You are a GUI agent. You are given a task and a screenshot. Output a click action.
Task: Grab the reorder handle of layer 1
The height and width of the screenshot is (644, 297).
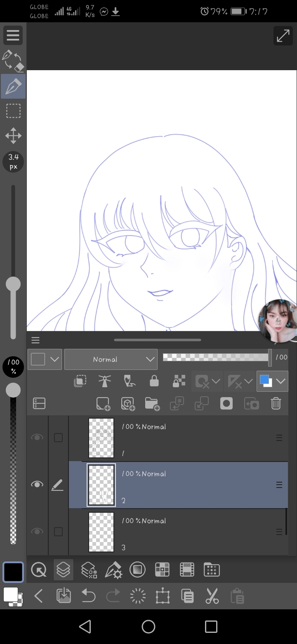(279, 438)
